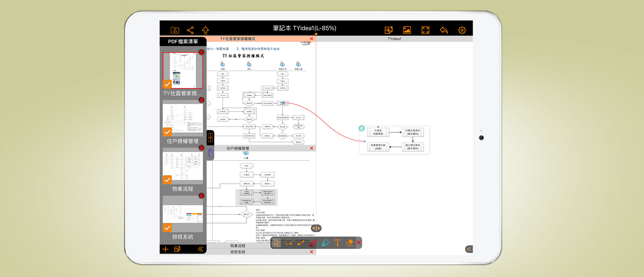644x277 pixels.
Task: Delete TY社區管家授 PDF with trash icon
Action: tap(201, 52)
